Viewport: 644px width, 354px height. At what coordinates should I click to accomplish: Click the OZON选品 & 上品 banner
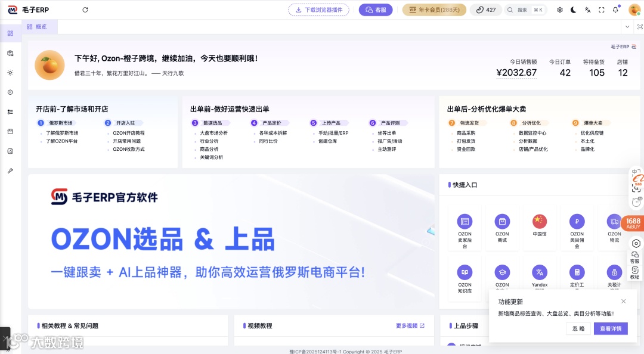(x=231, y=241)
